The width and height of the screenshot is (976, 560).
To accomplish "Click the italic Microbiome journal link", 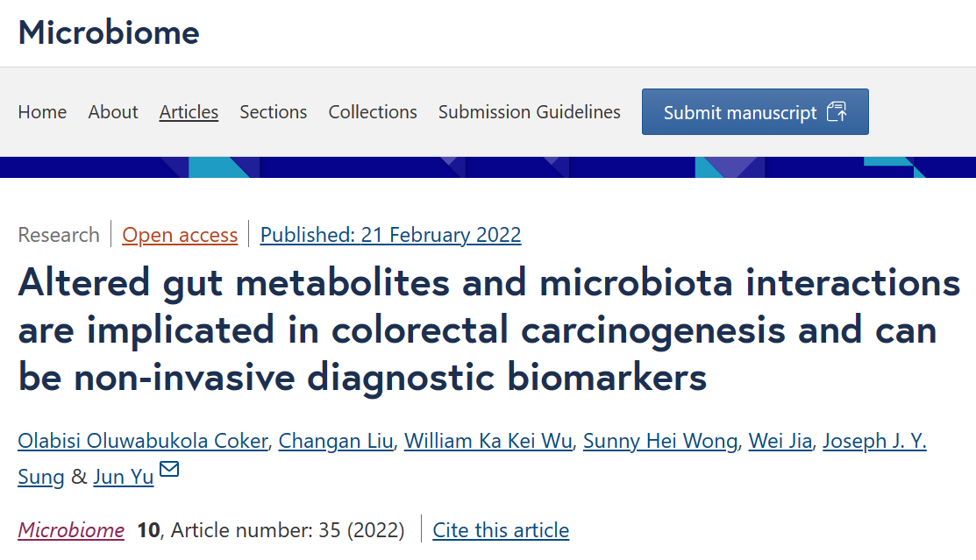I will pyautogui.click(x=71, y=530).
